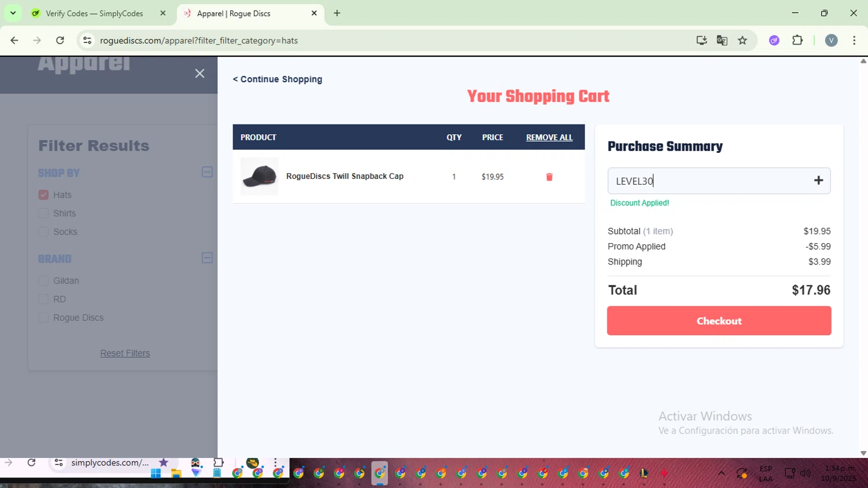Apply promo code with the plus icon

818,181
